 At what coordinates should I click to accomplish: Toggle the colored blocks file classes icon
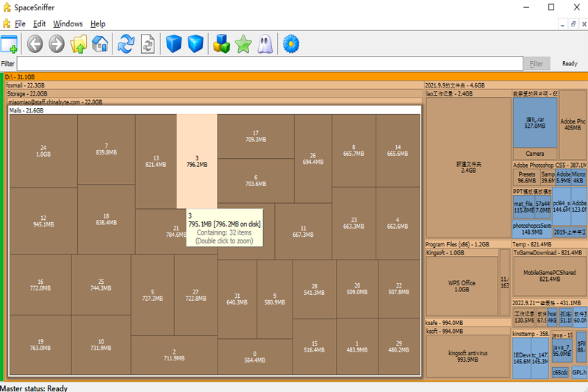(x=221, y=44)
